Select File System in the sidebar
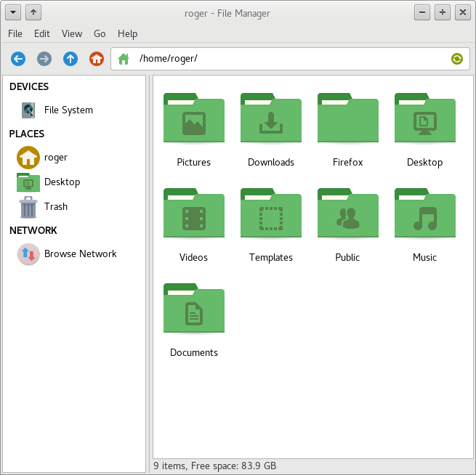Viewport: 476px width, 475px height. [x=68, y=110]
